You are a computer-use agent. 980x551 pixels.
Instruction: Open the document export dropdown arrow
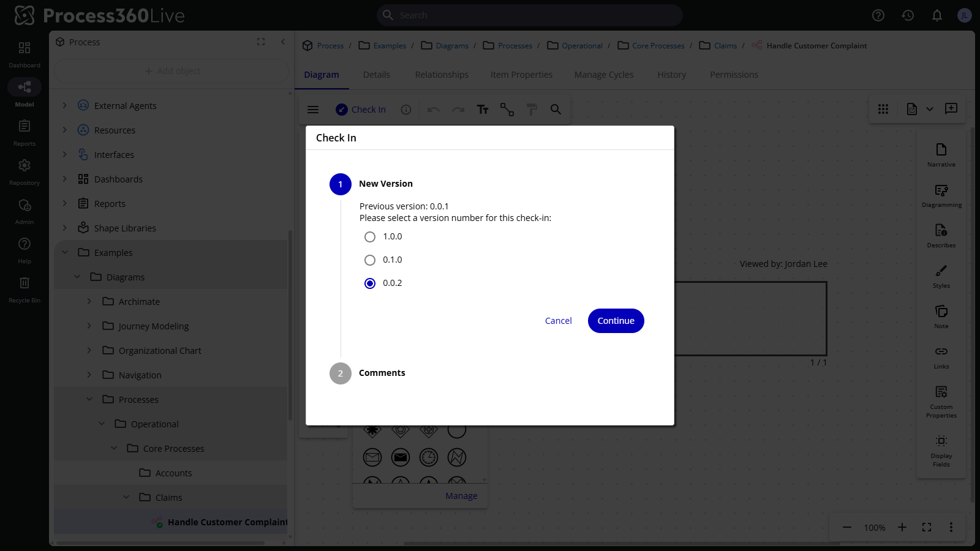(x=930, y=109)
